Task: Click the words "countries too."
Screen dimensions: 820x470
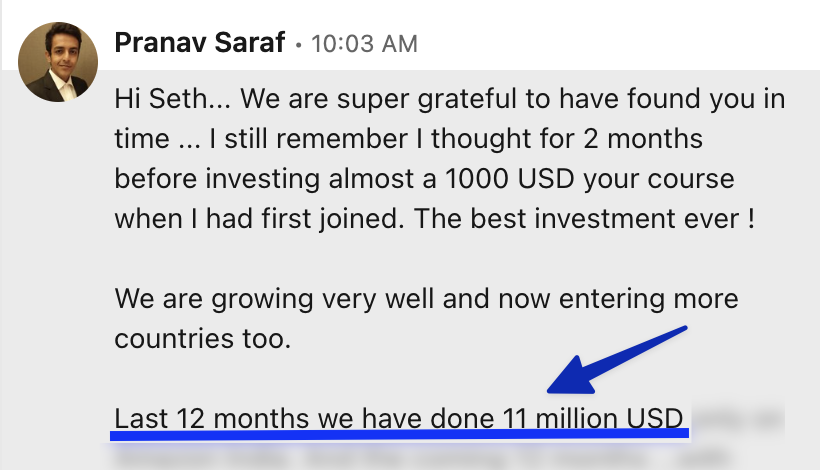Action: coord(203,337)
